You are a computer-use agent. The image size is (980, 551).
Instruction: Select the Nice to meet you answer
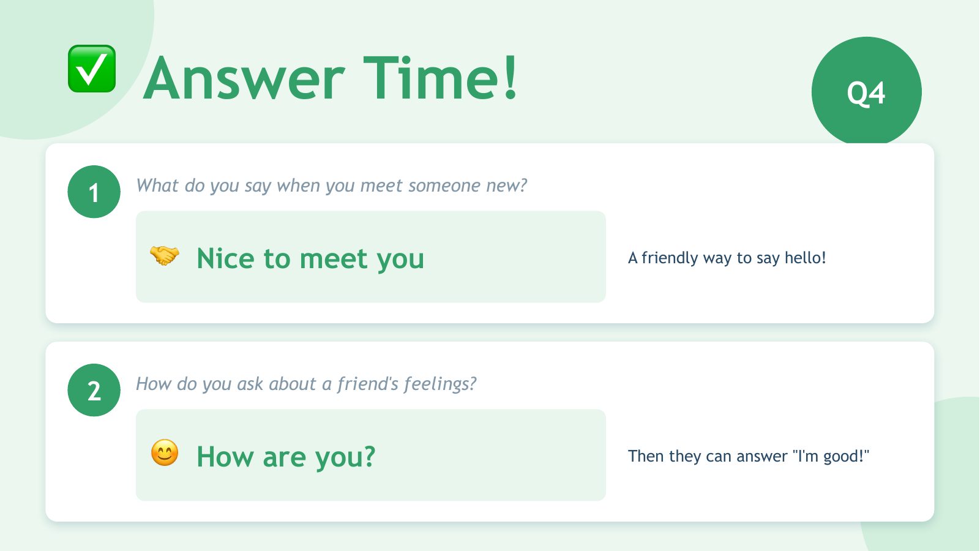pyautogui.click(x=310, y=258)
